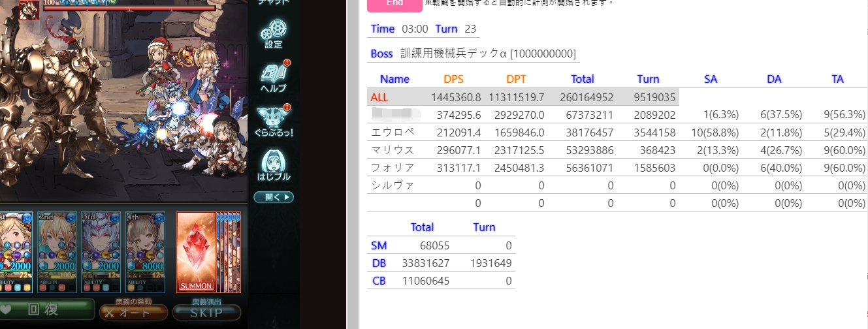Viewport: 868px width, 329px height.
Task: Click the ALL total damage 260164952
Action: [x=587, y=97]
